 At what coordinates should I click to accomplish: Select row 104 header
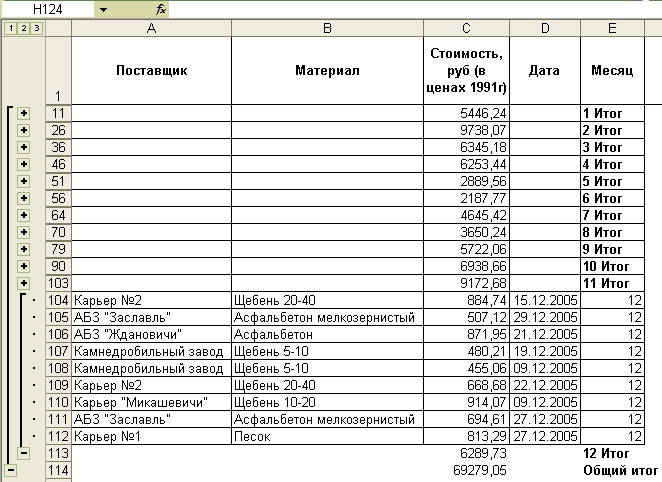[58, 300]
